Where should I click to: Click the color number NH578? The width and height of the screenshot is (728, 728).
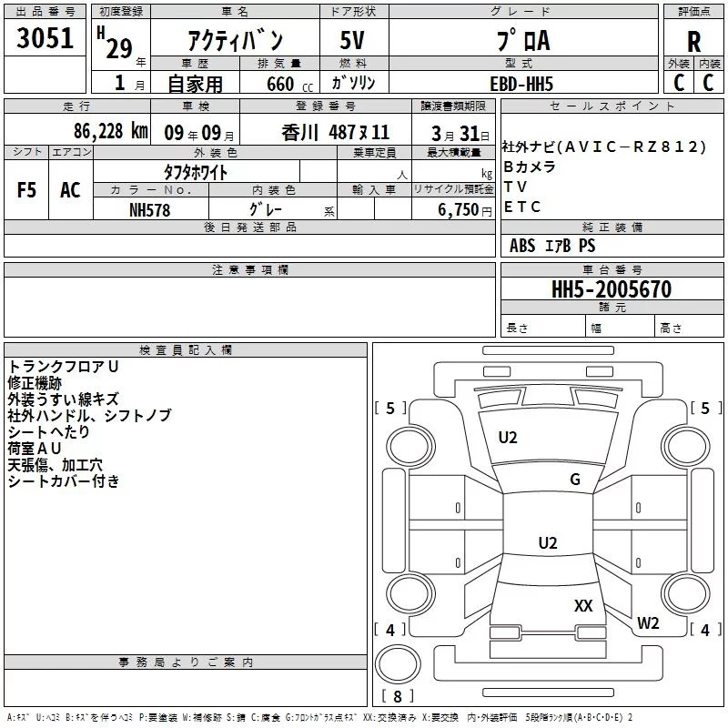[x=150, y=209]
